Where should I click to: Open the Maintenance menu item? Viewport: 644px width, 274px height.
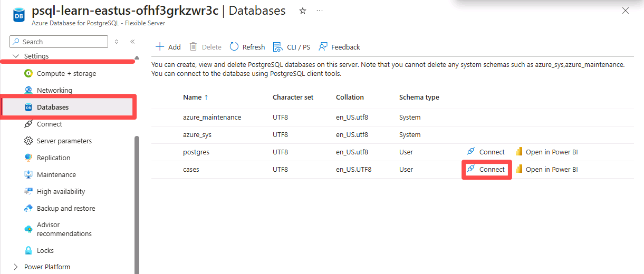pyautogui.click(x=56, y=174)
